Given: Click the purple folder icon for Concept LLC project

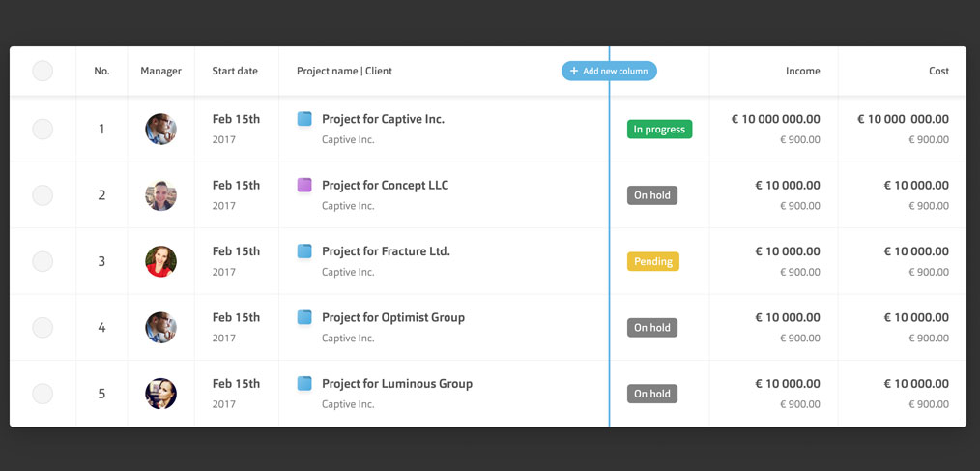Looking at the screenshot, I should pos(304,185).
